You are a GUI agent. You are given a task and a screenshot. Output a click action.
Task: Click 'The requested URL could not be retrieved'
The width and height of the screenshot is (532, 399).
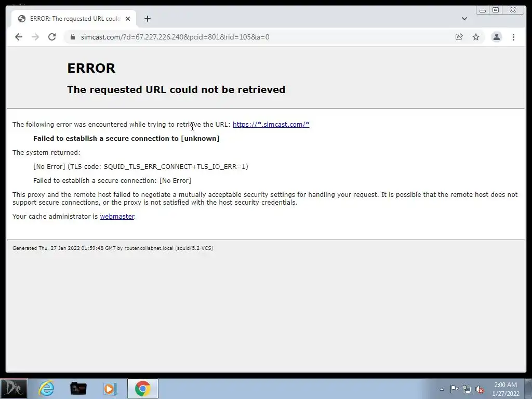point(176,89)
